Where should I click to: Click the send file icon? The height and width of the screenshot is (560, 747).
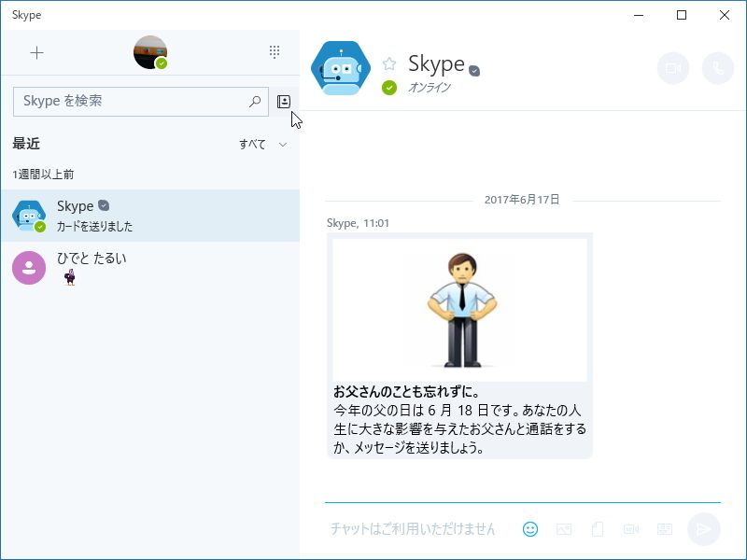pos(598,528)
